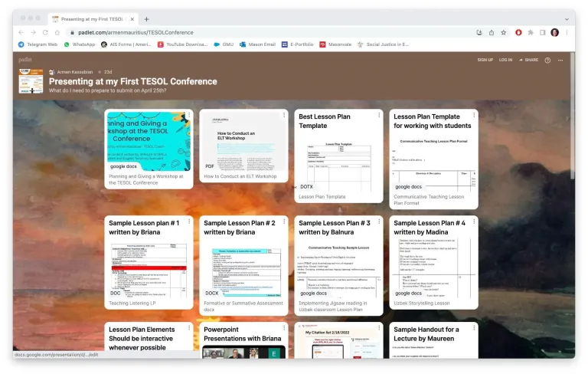Open Chrome three-dot menu
Screen dimensions: 588x374
pyautogui.click(x=566, y=33)
